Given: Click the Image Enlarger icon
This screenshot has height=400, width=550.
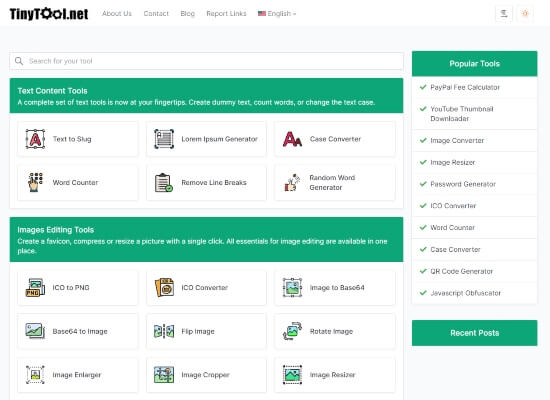Looking at the screenshot, I should pos(35,375).
